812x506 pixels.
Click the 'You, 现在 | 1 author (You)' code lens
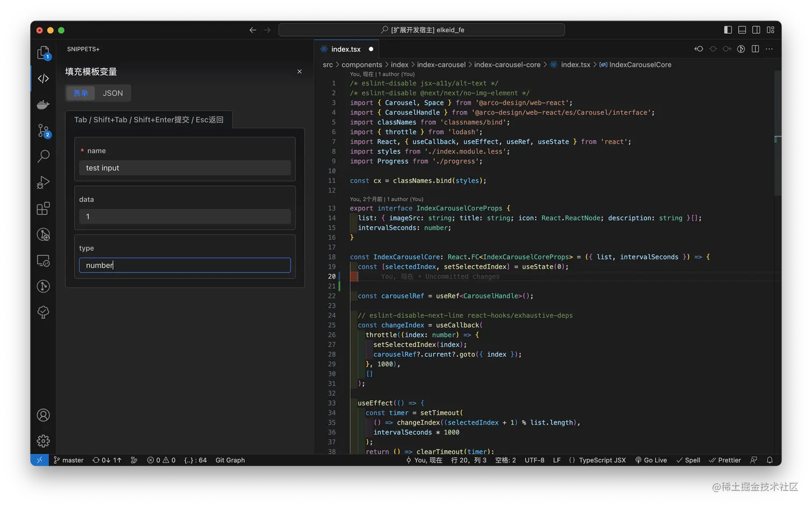pos(382,74)
